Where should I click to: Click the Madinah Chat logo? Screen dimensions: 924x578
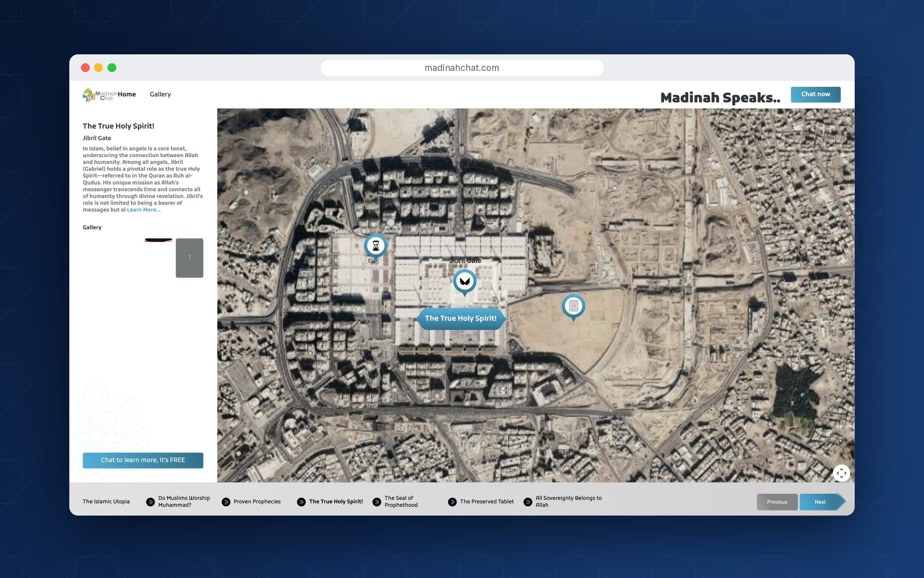point(100,95)
